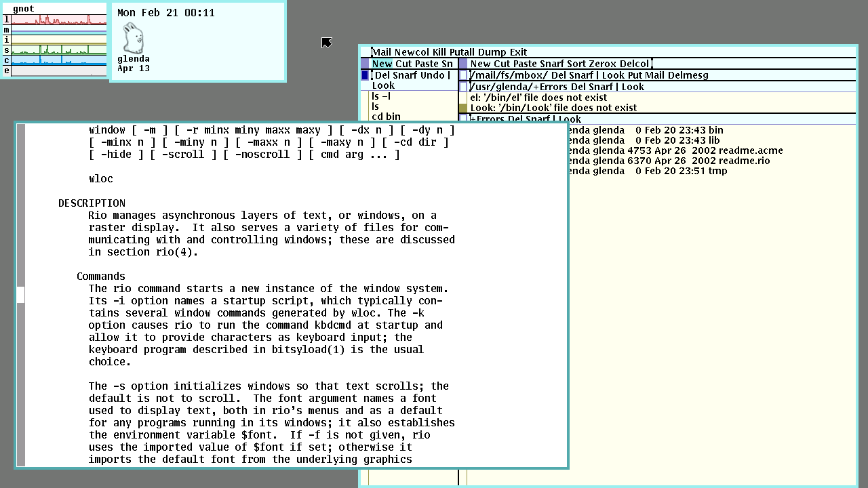
Task: Select the 'i' interrupts graph label in gnot
Action: (5, 39)
